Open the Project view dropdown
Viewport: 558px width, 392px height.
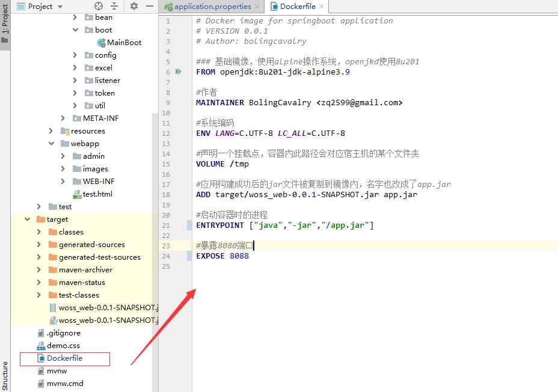(60, 7)
